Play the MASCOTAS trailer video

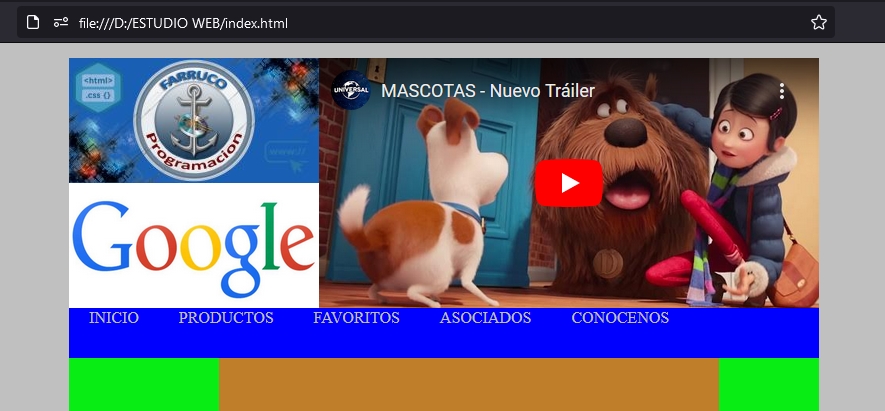click(568, 183)
